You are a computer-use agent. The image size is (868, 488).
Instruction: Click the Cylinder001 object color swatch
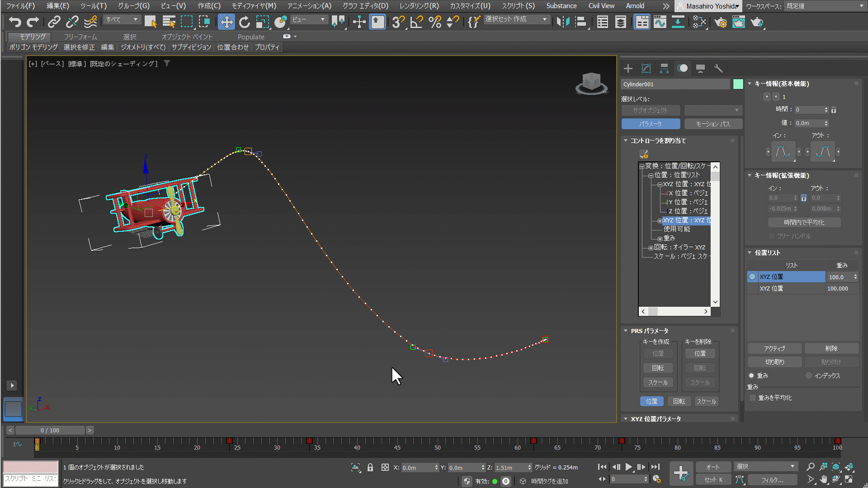[x=738, y=84]
